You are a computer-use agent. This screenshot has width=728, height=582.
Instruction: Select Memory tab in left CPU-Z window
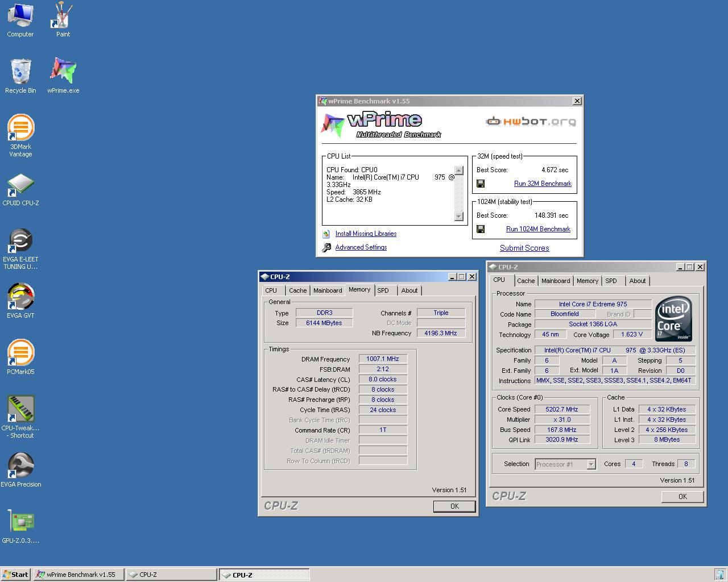(x=359, y=289)
